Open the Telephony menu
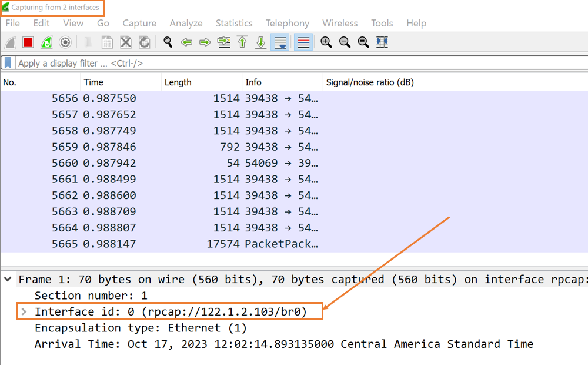 pos(288,24)
